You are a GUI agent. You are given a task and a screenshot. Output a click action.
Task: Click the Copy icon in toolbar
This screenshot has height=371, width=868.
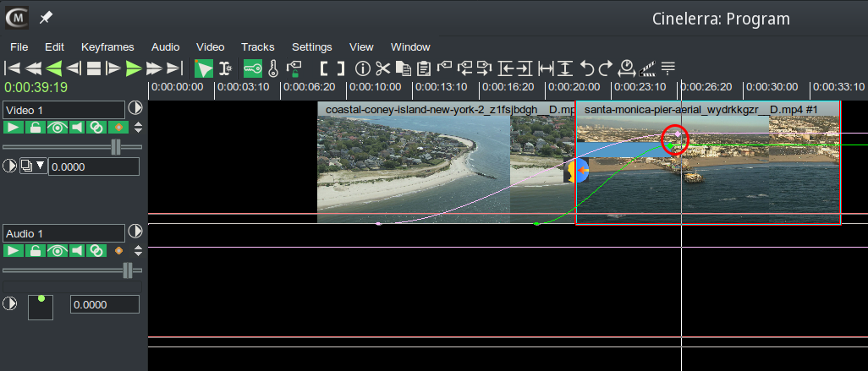point(404,68)
